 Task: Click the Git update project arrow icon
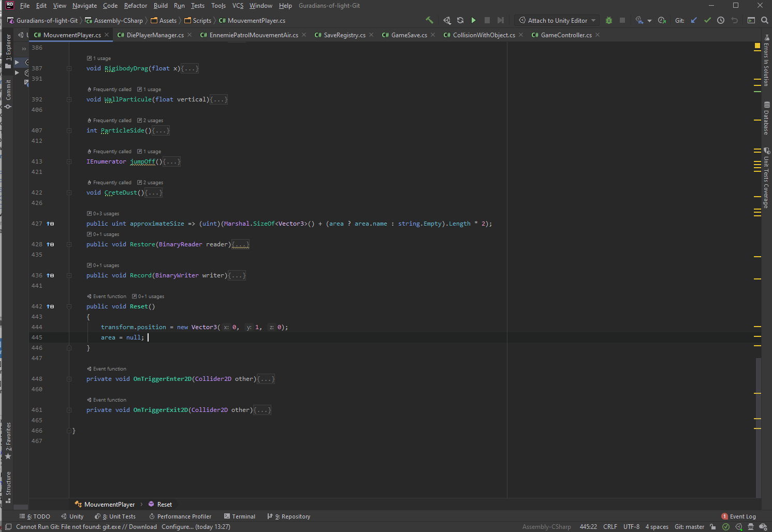(x=694, y=20)
